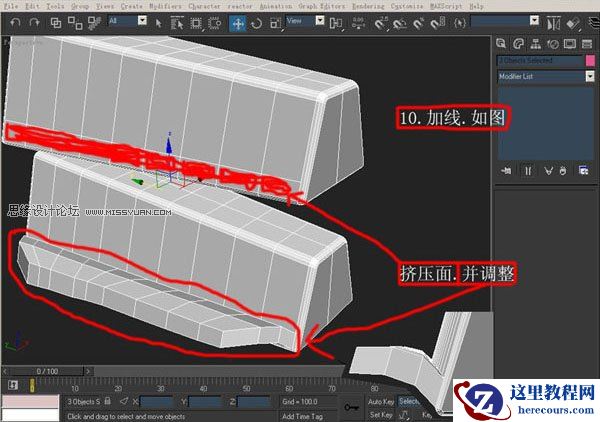Image resolution: width=600 pixels, height=422 pixels.
Task: Toggle Window/Crossing selection icon
Action: pyautogui.click(x=215, y=23)
